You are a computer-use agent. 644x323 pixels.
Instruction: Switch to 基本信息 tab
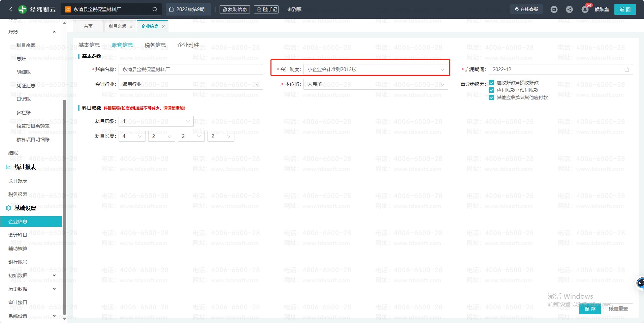[x=89, y=45]
